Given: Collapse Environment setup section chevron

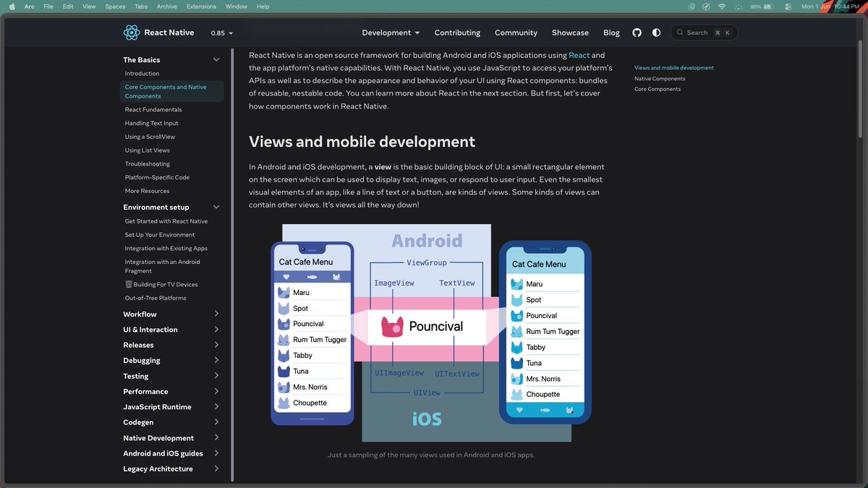Looking at the screenshot, I should [216, 207].
